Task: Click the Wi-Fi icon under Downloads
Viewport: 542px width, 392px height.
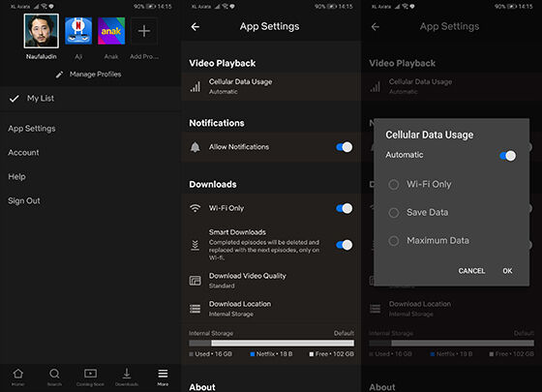Action: [196, 208]
